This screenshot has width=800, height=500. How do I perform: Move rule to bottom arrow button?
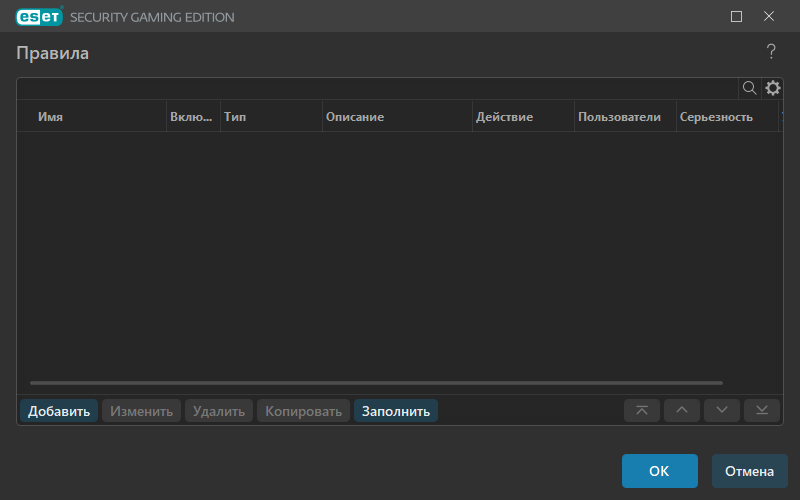762,411
